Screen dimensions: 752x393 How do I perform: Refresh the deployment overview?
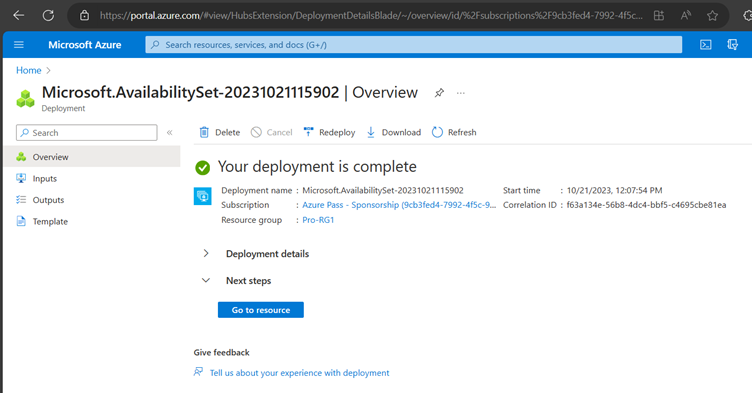(x=454, y=132)
